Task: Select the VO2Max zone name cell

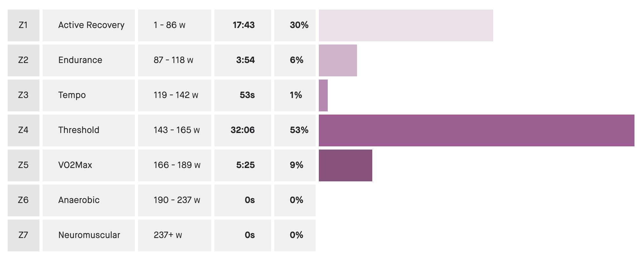Action: click(x=75, y=165)
